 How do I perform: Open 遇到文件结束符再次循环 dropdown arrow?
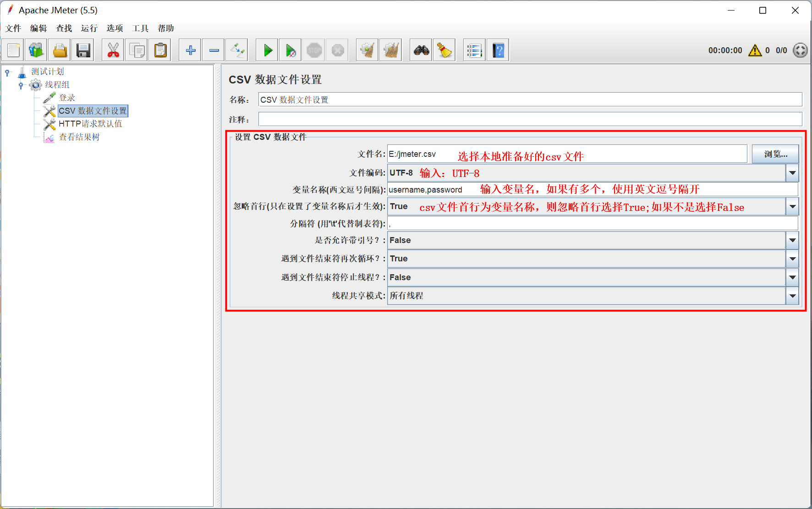coord(792,259)
